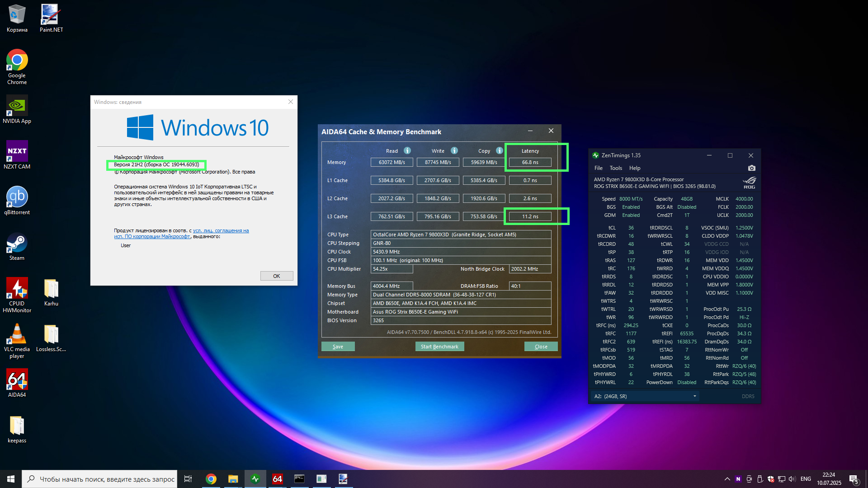Open the ZenTimings Tools menu

click(616, 168)
